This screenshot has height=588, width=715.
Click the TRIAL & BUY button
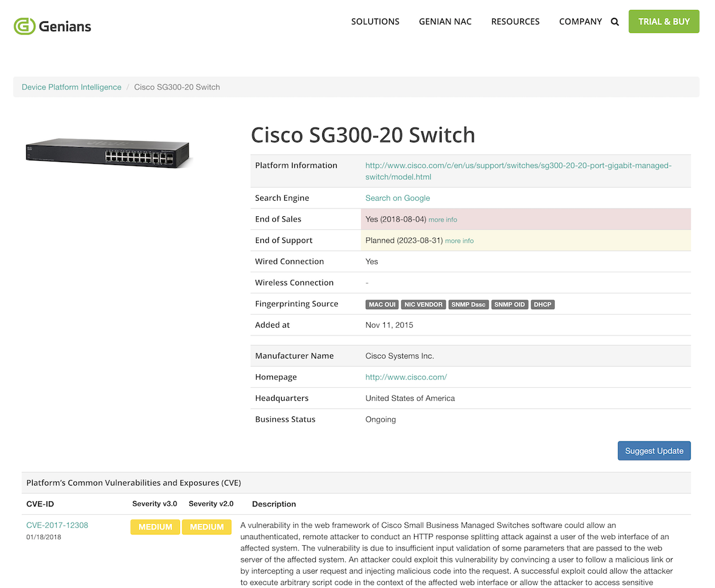point(664,21)
